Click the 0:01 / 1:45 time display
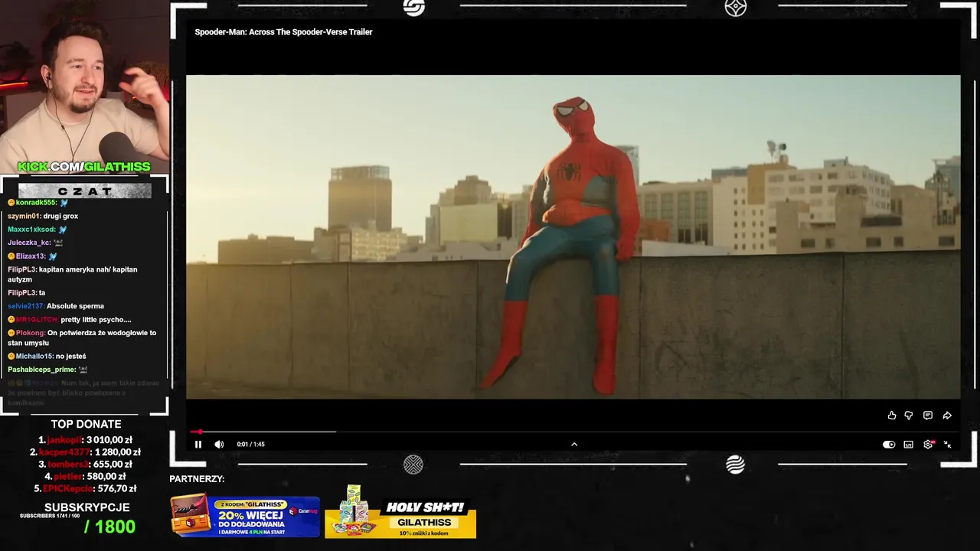The height and width of the screenshot is (551, 980). pos(250,445)
